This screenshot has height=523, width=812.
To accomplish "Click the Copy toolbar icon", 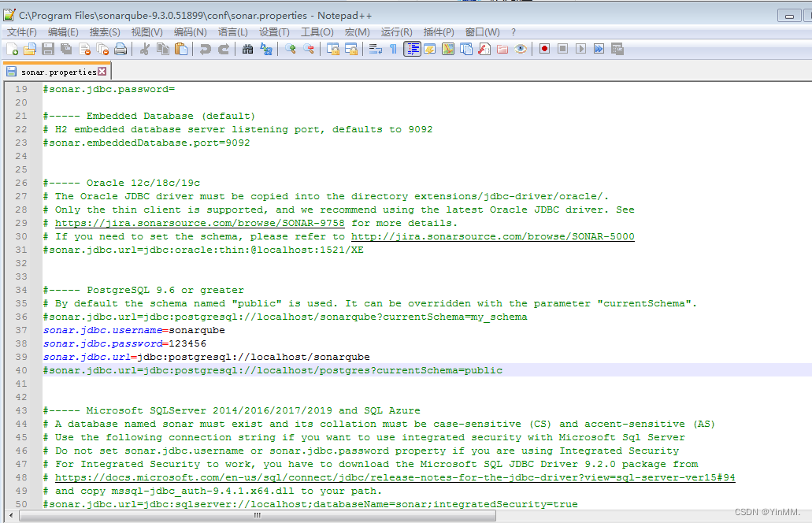I will tap(163, 49).
